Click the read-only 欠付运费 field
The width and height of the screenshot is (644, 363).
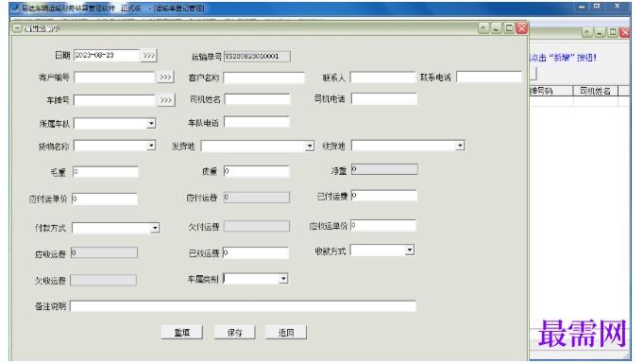(257, 226)
